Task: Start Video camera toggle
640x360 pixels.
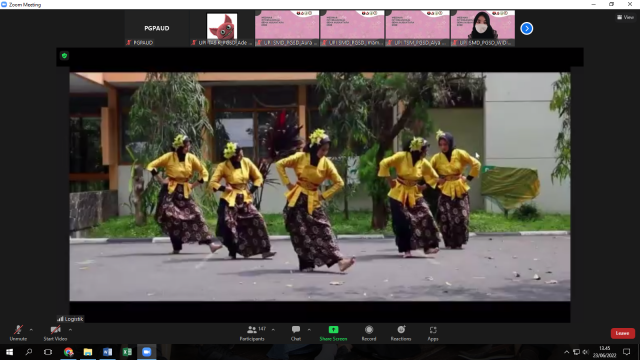Action: tap(55, 333)
